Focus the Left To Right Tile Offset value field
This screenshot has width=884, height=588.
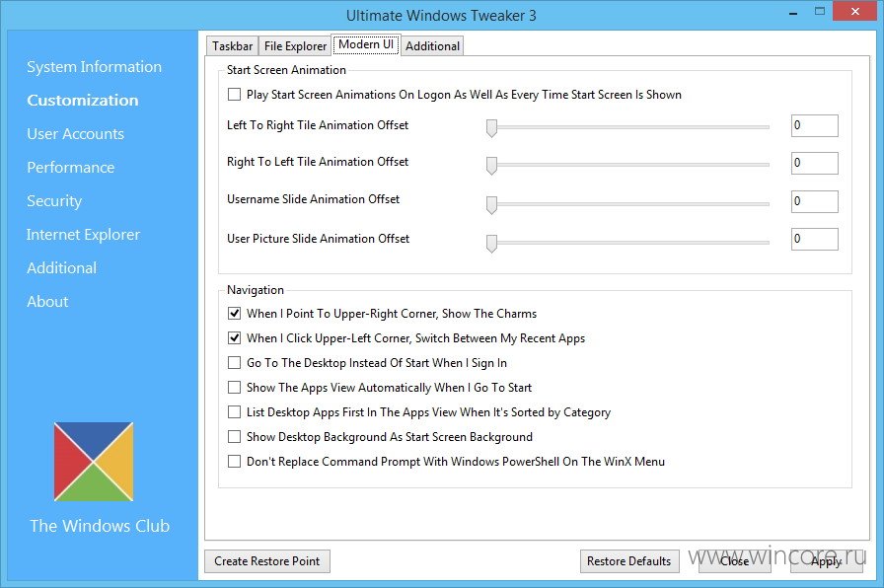click(x=815, y=125)
